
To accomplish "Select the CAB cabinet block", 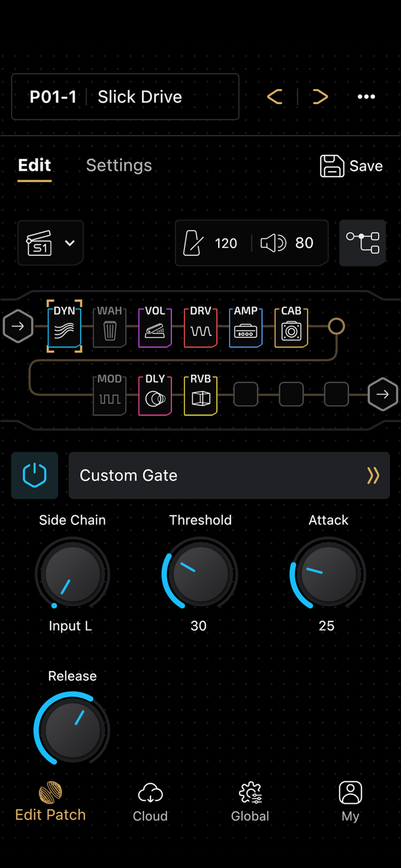I will pyautogui.click(x=291, y=326).
